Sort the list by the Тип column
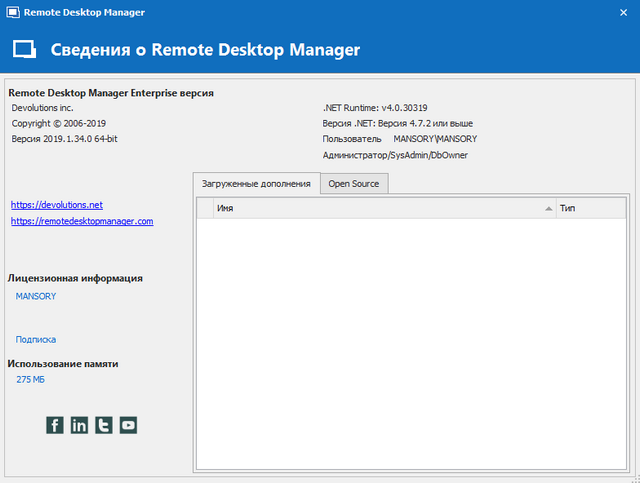 [590, 208]
